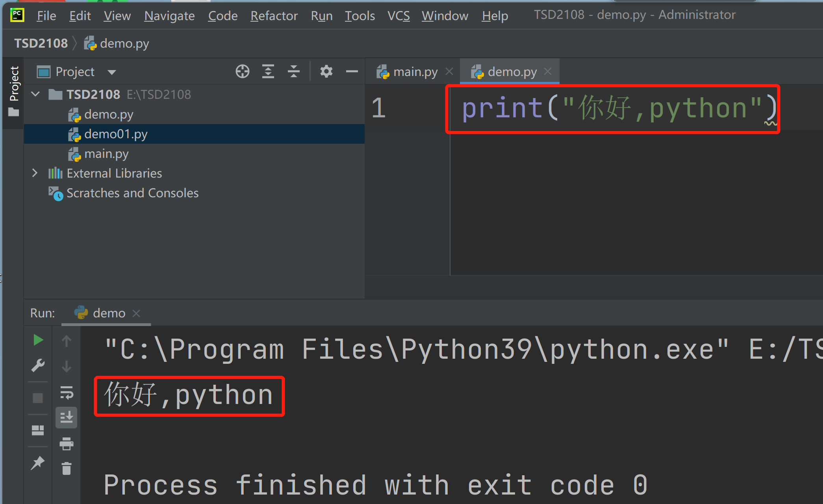Toggle Soft-Wrap in run console
823x504 pixels.
tap(66, 393)
